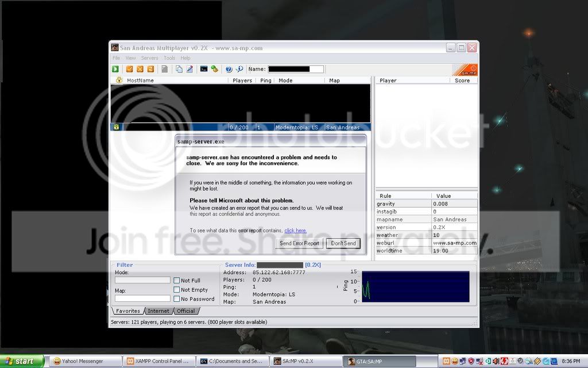The image size is (588, 368).
Task: Enable the Not Empty checkbox
Action: (x=177, y=290)
